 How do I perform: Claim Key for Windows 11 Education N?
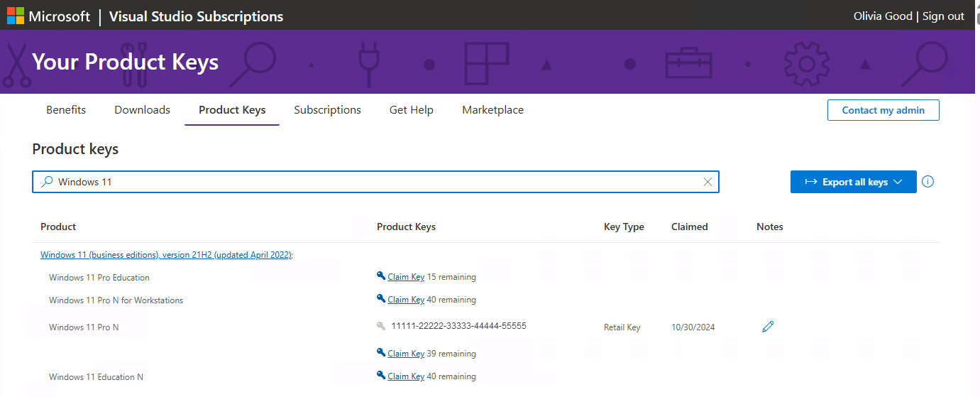[406, 376]
